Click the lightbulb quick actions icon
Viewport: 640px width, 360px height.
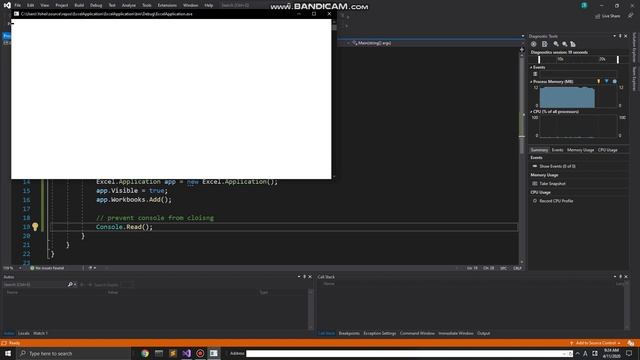pos(35,227)
